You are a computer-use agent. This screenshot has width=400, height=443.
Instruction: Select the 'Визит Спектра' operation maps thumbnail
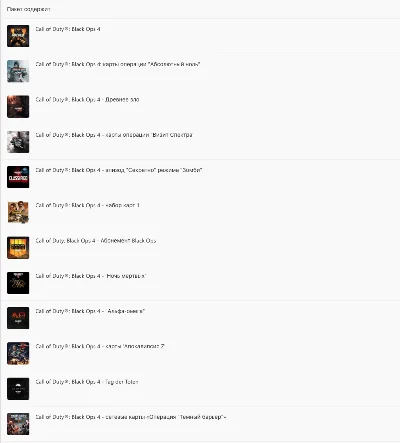[18, 142]
